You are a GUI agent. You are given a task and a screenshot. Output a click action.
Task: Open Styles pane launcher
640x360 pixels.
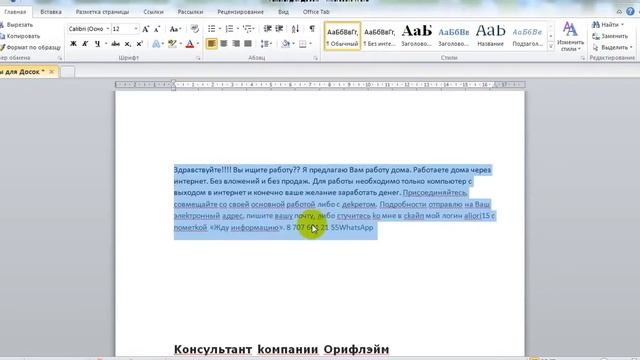point(582,58)
